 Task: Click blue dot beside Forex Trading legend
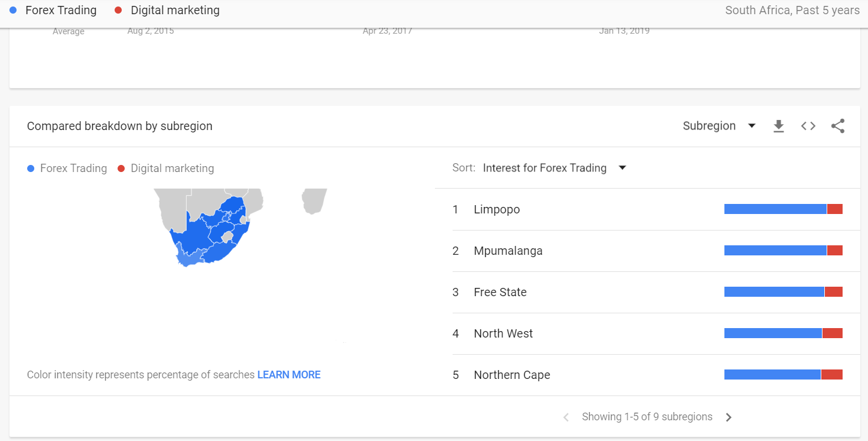pos(31,168)
